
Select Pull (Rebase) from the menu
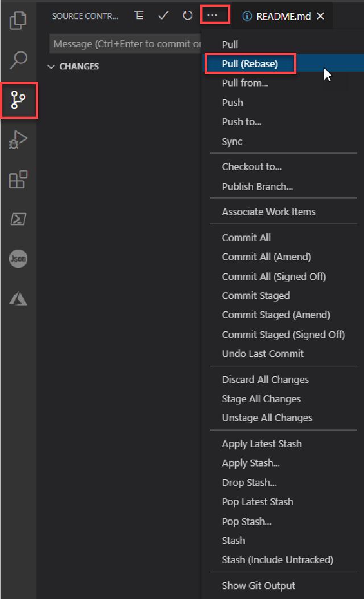[250, 64]
